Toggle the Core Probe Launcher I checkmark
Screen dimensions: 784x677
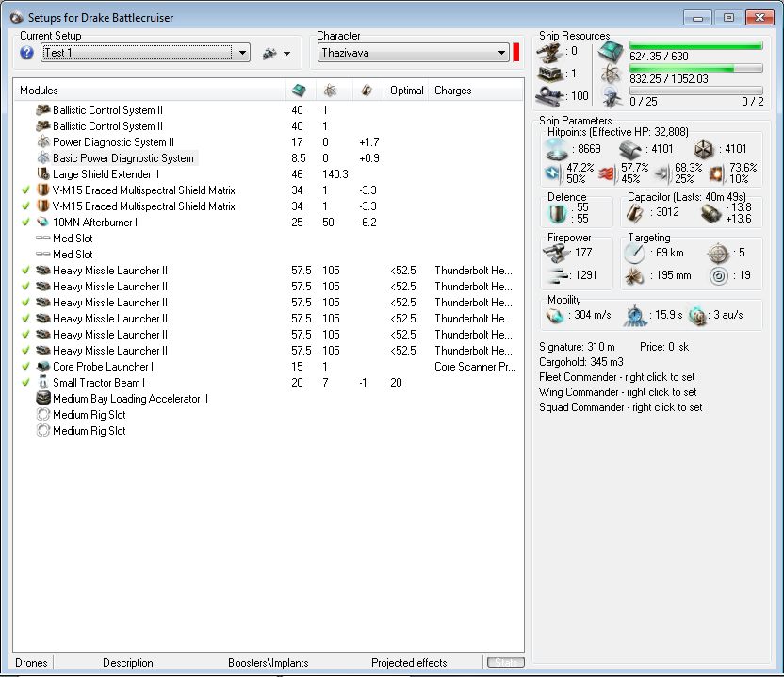click(x=26, y=366)
